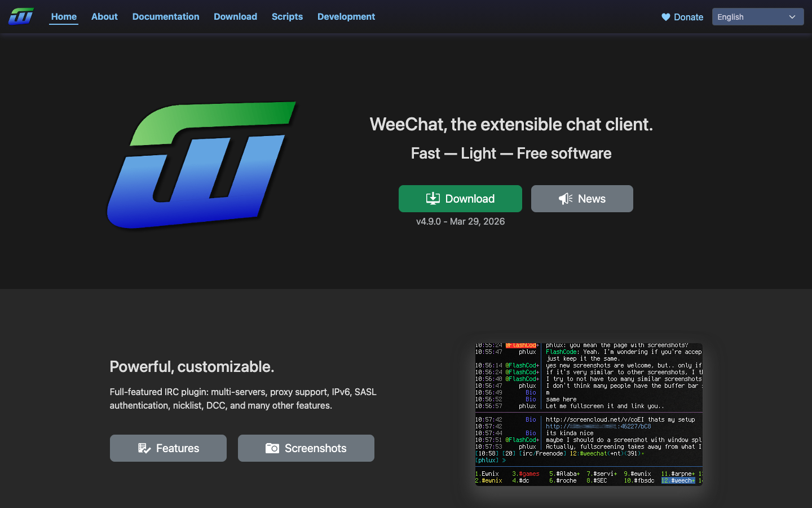Visit the Development page
812x508 pixels.
346,16
